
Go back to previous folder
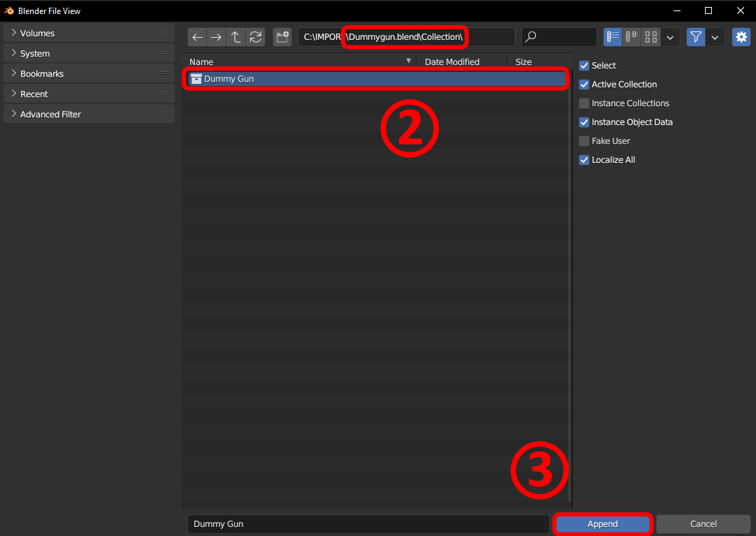coord(197,37)
